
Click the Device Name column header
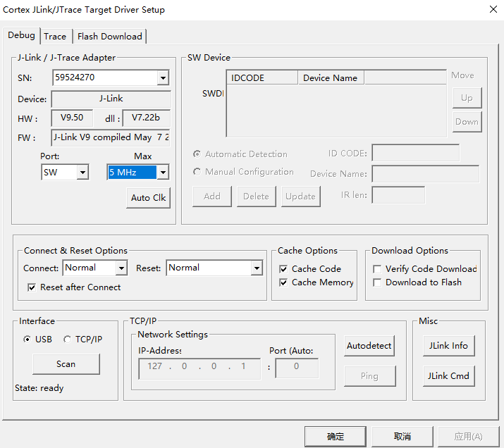[x=331, y=78]
